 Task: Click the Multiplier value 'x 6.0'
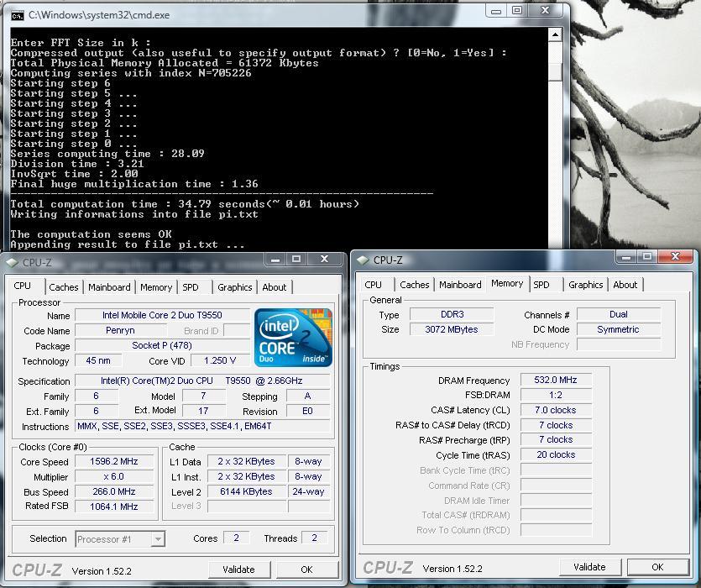[x=114, y=476]
